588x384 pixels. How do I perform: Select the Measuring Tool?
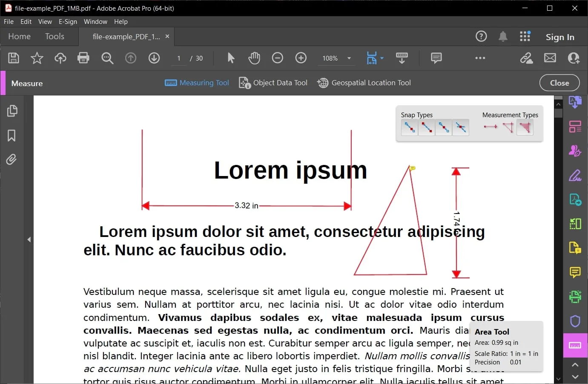tap(197, 83)
